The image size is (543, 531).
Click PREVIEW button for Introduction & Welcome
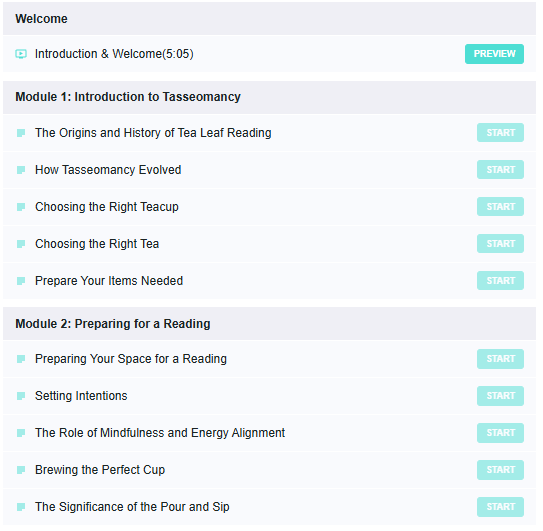click(494, 54)
